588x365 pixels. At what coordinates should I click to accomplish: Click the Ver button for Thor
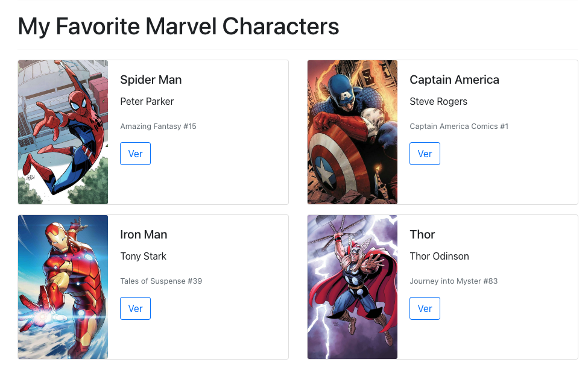tap(425, 308)
